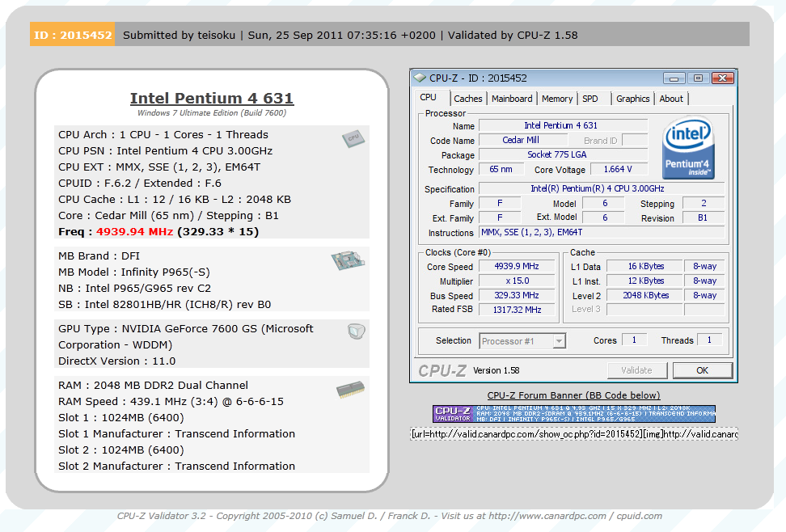
Task: Click the Core Speed value 4939.9 MHz
Action: (x=517, y=266)
